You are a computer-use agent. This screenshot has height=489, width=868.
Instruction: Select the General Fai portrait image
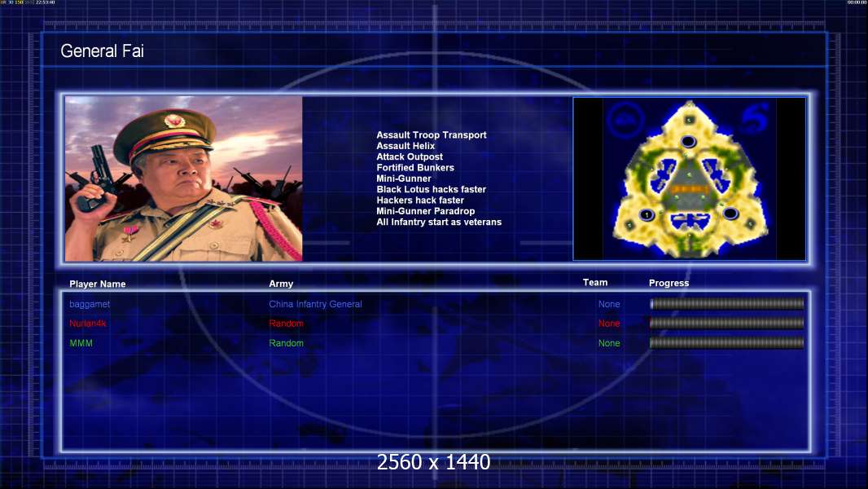184,178
